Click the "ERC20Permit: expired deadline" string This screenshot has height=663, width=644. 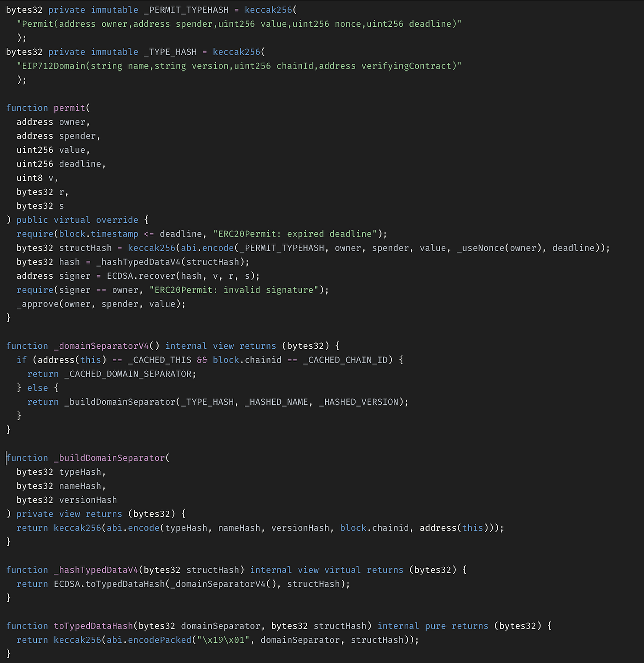point(295,234)
